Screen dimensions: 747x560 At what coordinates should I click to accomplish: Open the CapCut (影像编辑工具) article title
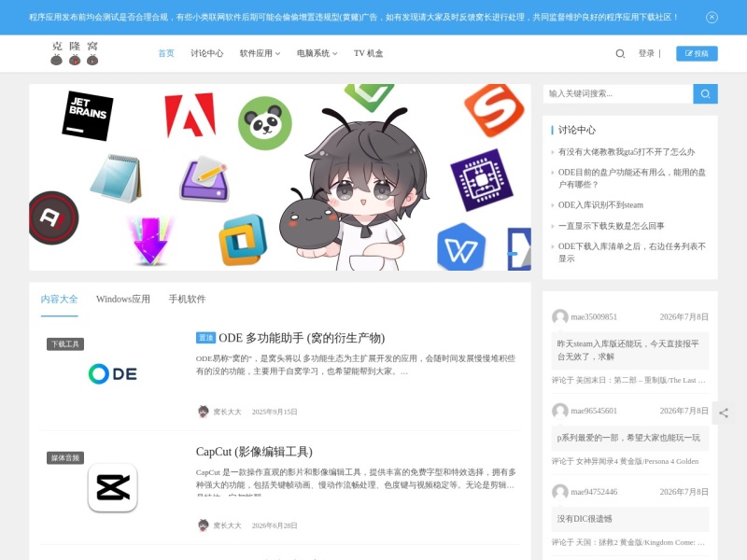point(254,452)
